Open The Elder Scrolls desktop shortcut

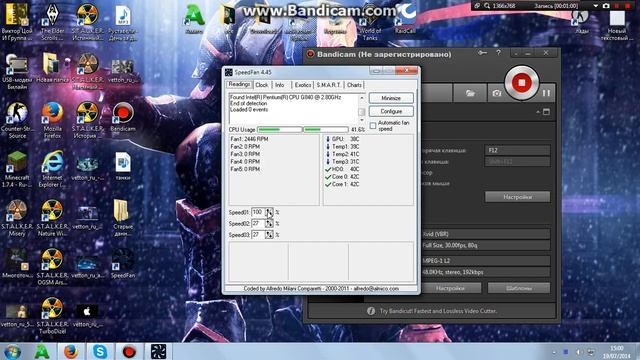coord(52,22)
